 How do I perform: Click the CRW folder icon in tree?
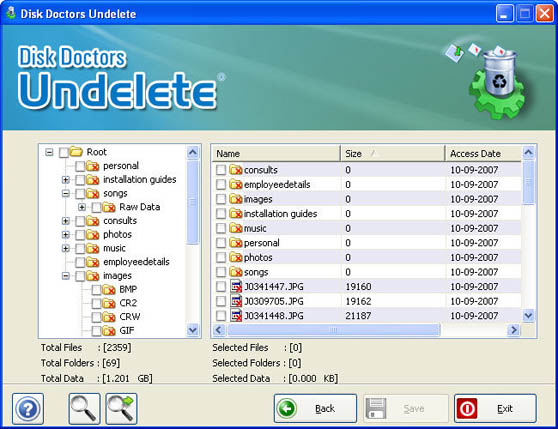109,317
